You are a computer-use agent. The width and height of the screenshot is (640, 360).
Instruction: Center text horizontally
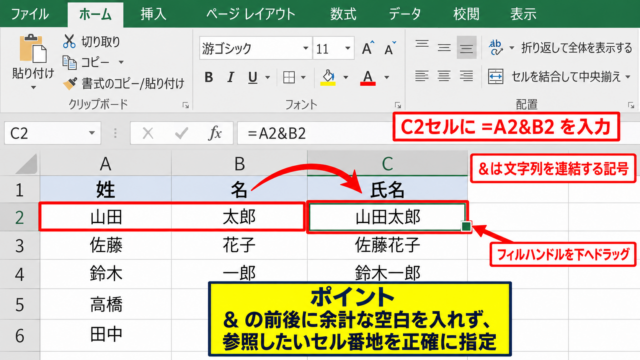click(444, 76)
